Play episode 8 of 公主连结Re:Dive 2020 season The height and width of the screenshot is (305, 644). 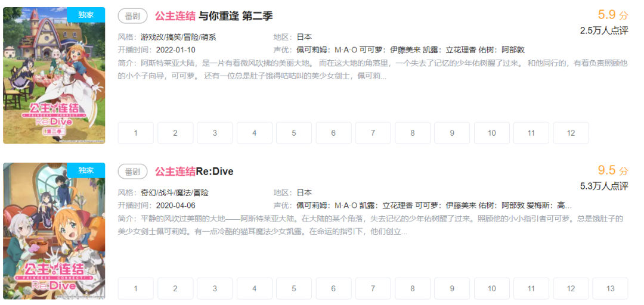[413, 288]
